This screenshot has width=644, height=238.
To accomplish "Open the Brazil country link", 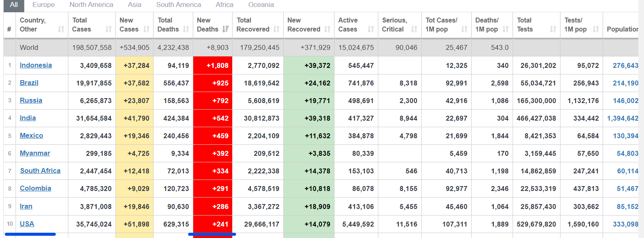I will 29,83.
